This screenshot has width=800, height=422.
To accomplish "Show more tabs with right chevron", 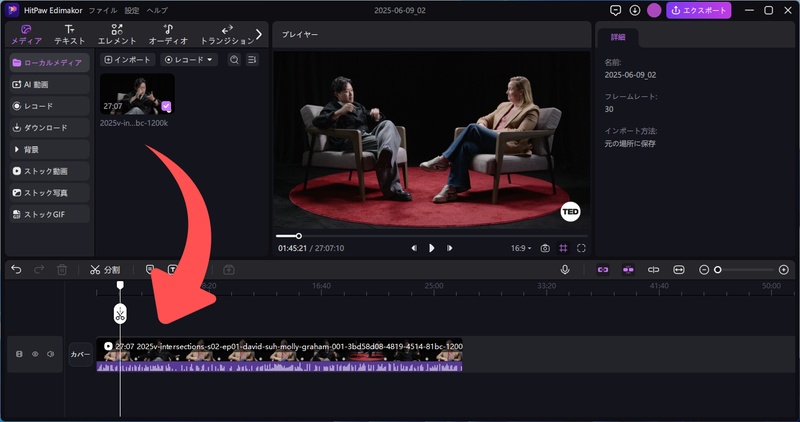I will pyautogui.click(x=259, y=34).
